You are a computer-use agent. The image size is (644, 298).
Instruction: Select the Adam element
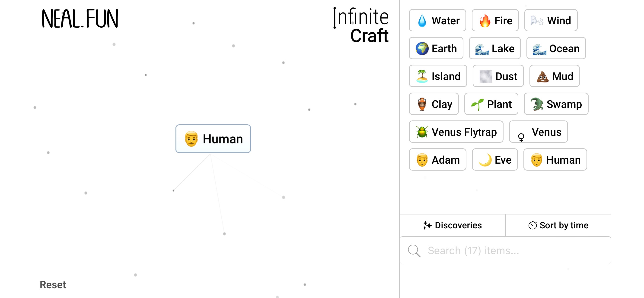437,160
